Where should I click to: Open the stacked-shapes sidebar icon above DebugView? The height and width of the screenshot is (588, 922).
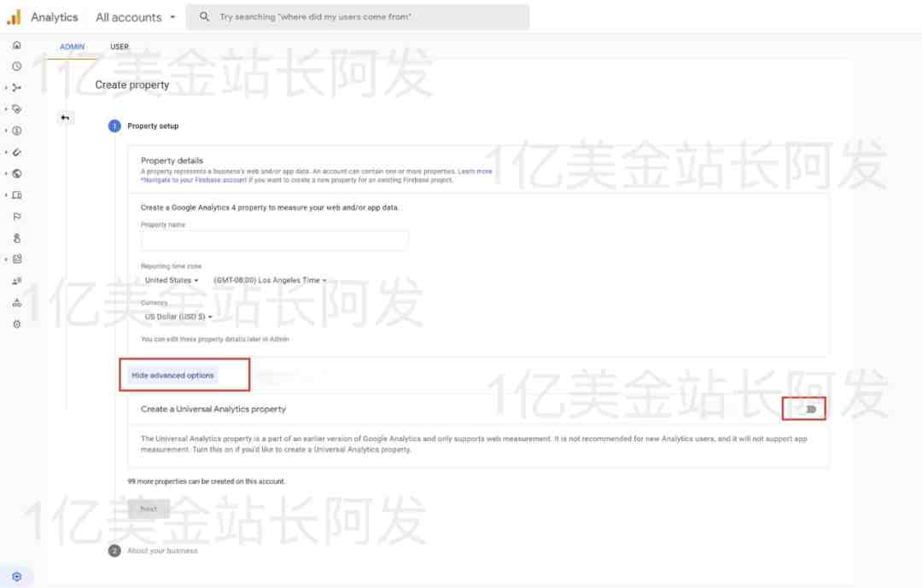tap(16, 303)
